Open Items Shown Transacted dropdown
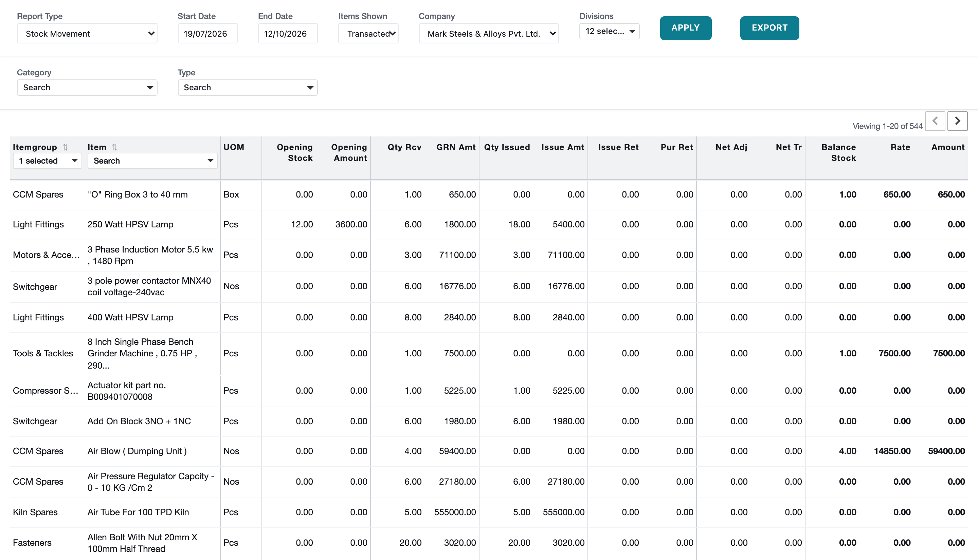The width and height of the screenshot is (978, 560). (x=368, y=34)
